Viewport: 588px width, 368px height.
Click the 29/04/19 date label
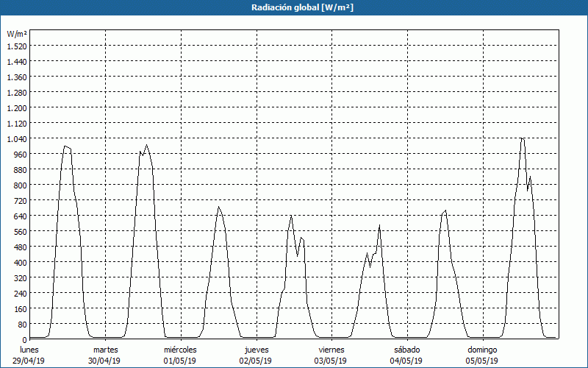click(x=29, y=361)
